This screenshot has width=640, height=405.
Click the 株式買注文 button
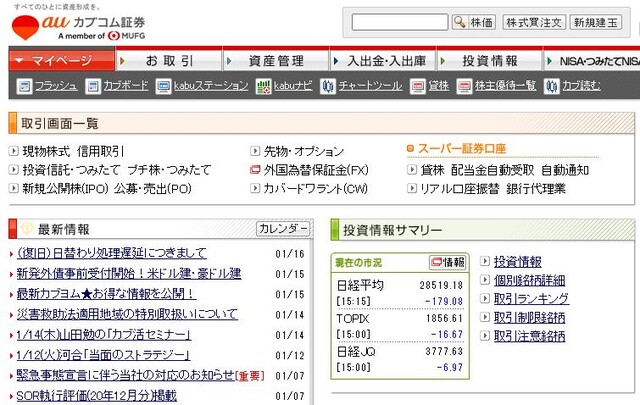[534, 22]
